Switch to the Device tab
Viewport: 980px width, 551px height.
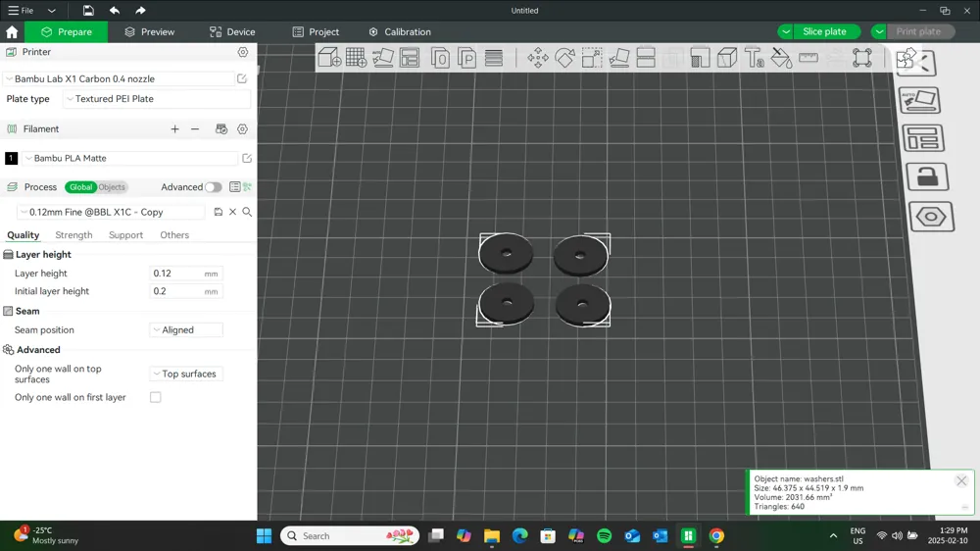(x=232, y=32)
